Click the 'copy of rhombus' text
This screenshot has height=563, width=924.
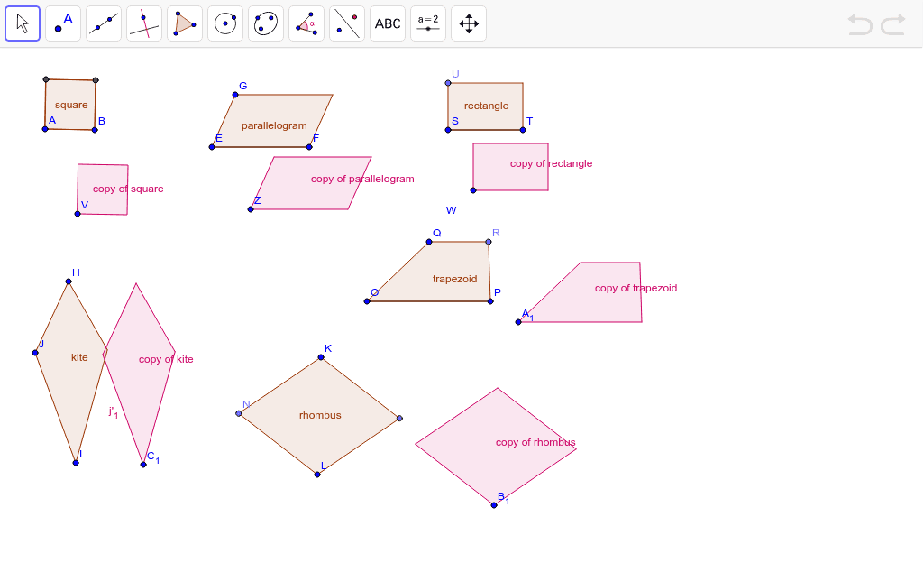pos(535,442)
